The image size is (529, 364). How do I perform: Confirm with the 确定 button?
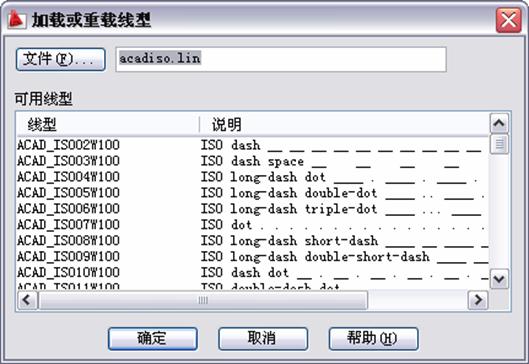point(153,338)
